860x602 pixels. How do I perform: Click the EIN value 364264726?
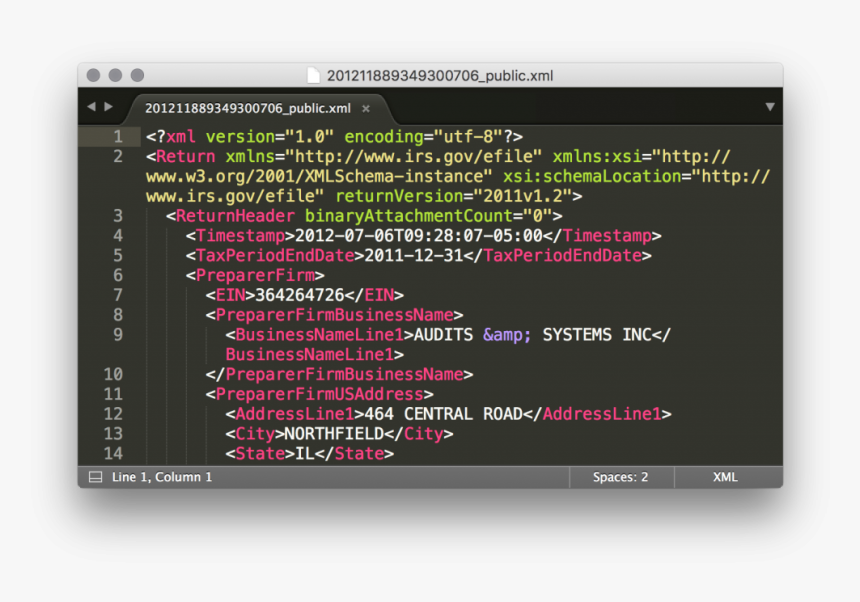299,295
